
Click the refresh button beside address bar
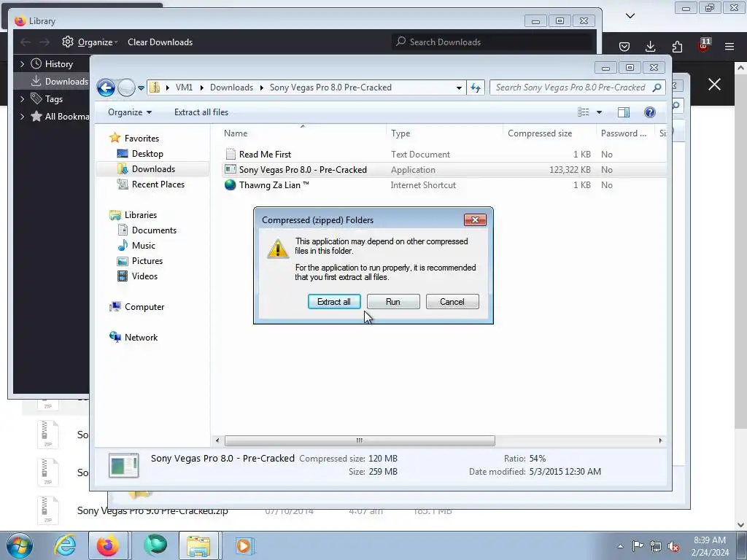tap(476, 87)
